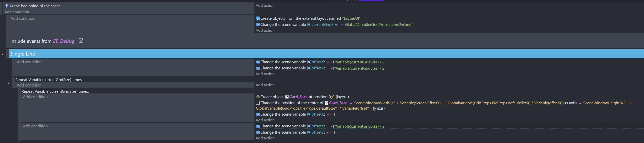Screen dimensions: 644x143
Task: Click 'GlobalVariable(GridProps.itemsPerLine)' value
Action: 379,25
